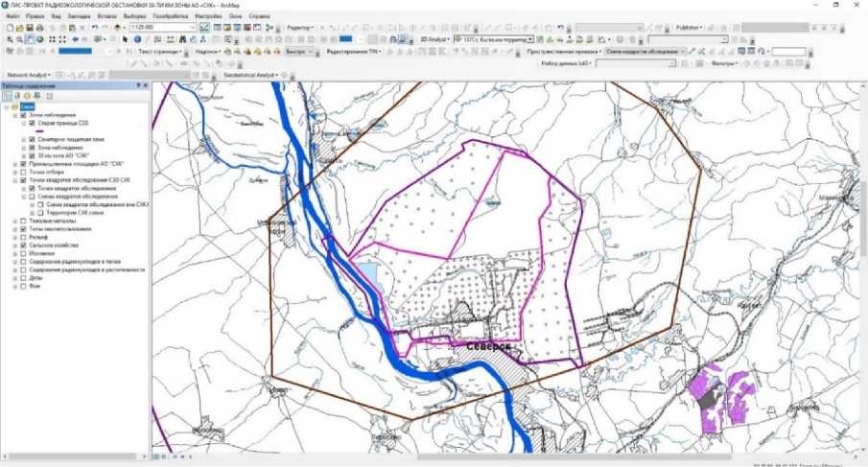Click the Full Extent globe icon
This screenshot has height=467, width=868.
click(x=40, y=39)
